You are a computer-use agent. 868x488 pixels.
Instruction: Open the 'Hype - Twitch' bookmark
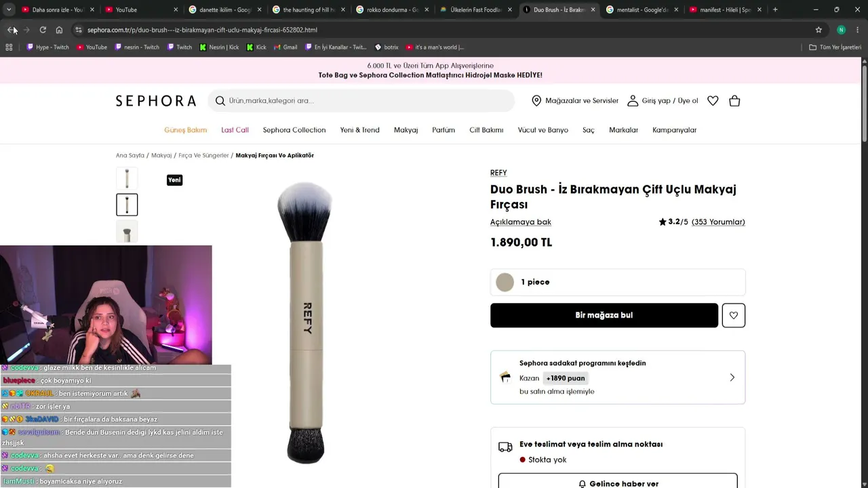[47, 47]
